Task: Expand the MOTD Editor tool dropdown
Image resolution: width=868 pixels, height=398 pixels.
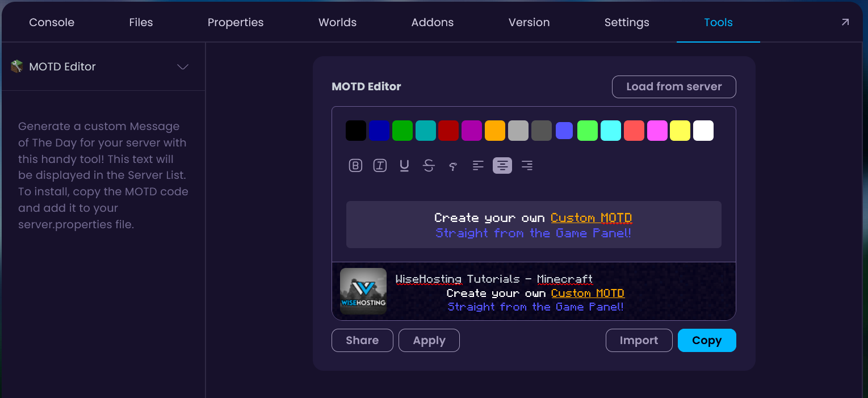Action: coord(183,67)
